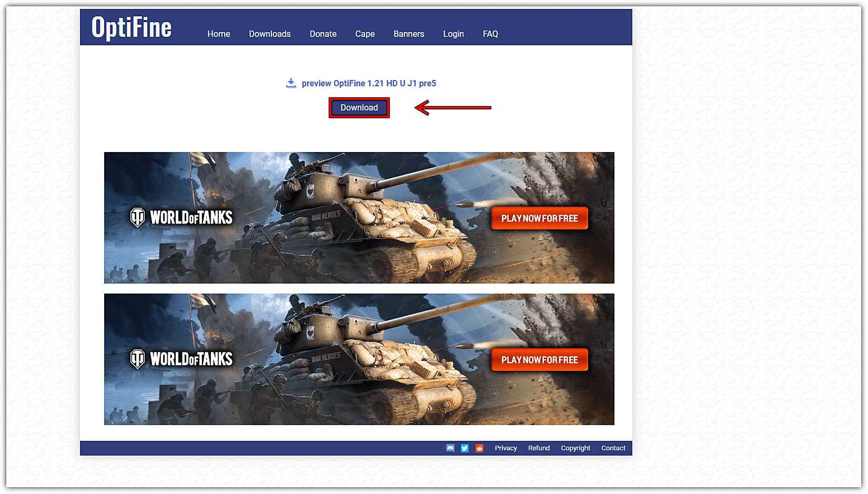Click the blue Download button
This screenshot has height=494, width=868.
(359, 108)
